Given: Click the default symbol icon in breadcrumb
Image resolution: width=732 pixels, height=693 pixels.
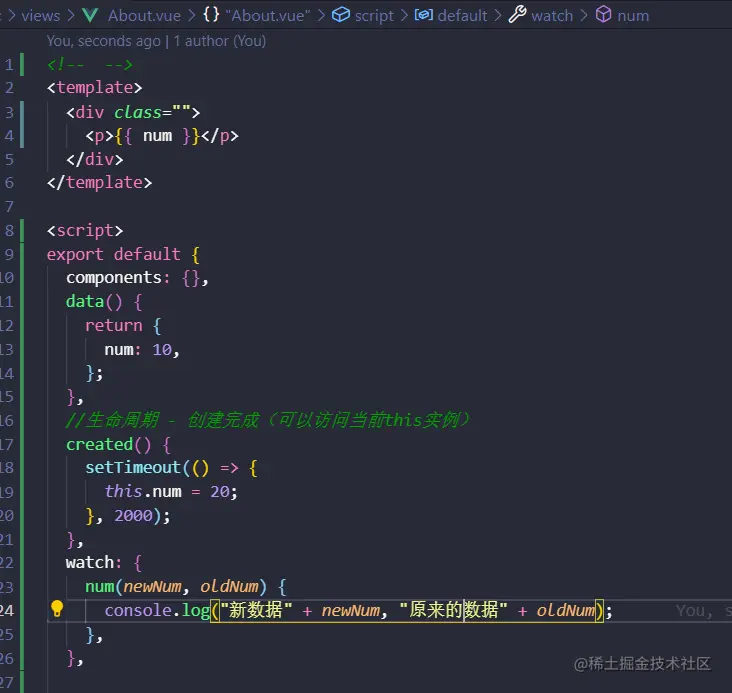Looking at the screenshot, I should tap(423, 15).
